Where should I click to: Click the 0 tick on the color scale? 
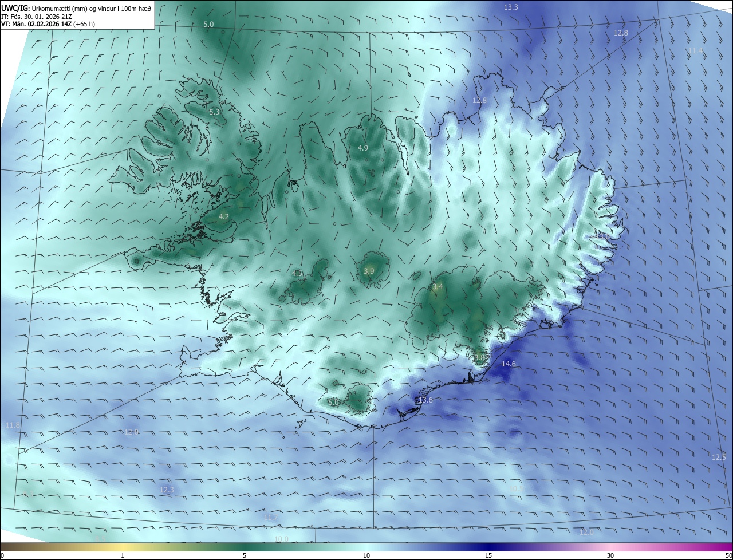2,555
